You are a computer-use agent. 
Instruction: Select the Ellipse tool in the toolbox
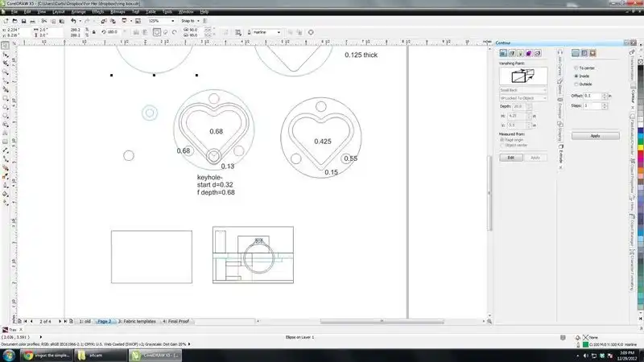6,105
